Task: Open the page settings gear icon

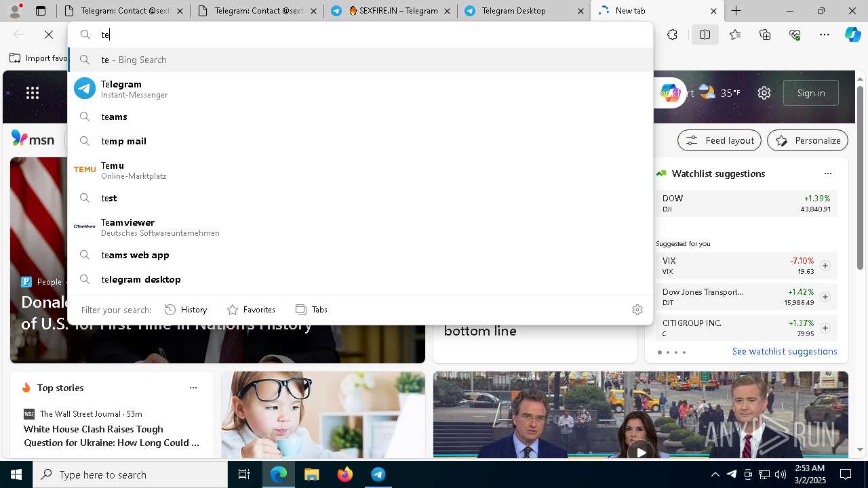Action: (764, 93)
